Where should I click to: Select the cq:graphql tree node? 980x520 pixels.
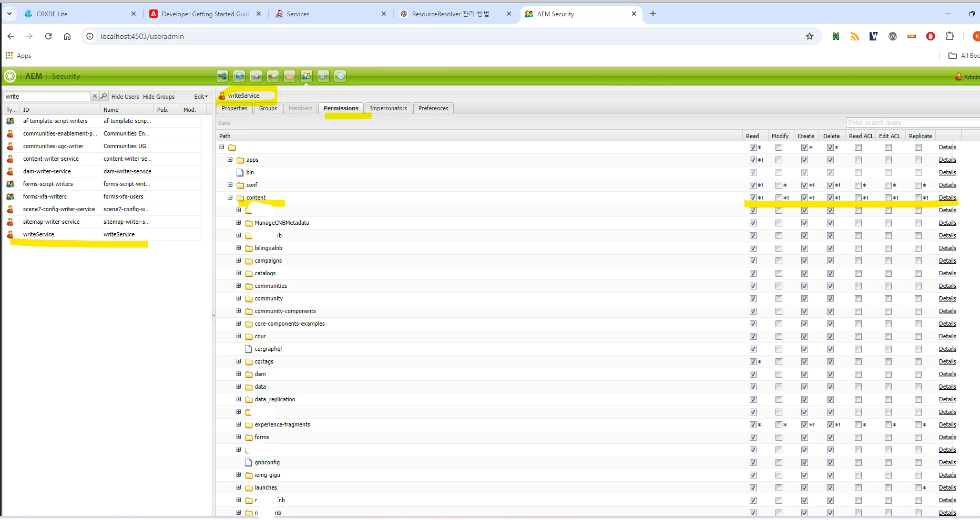pyautogui.click(x=268, y=349)
